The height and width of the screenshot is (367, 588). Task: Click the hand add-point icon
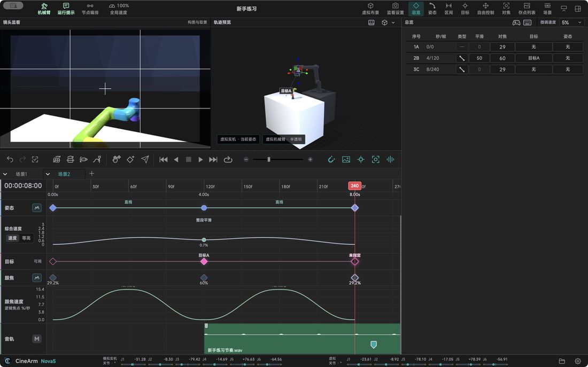[117, 159]
